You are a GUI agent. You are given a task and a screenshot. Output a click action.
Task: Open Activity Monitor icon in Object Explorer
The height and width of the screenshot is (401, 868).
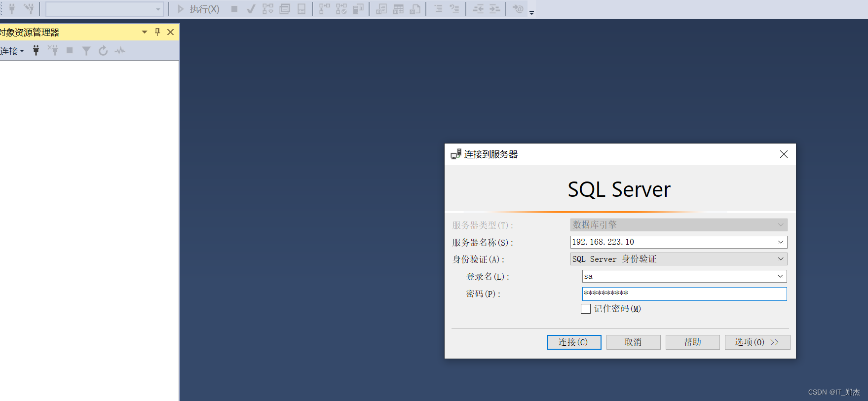tap(120, 50)
